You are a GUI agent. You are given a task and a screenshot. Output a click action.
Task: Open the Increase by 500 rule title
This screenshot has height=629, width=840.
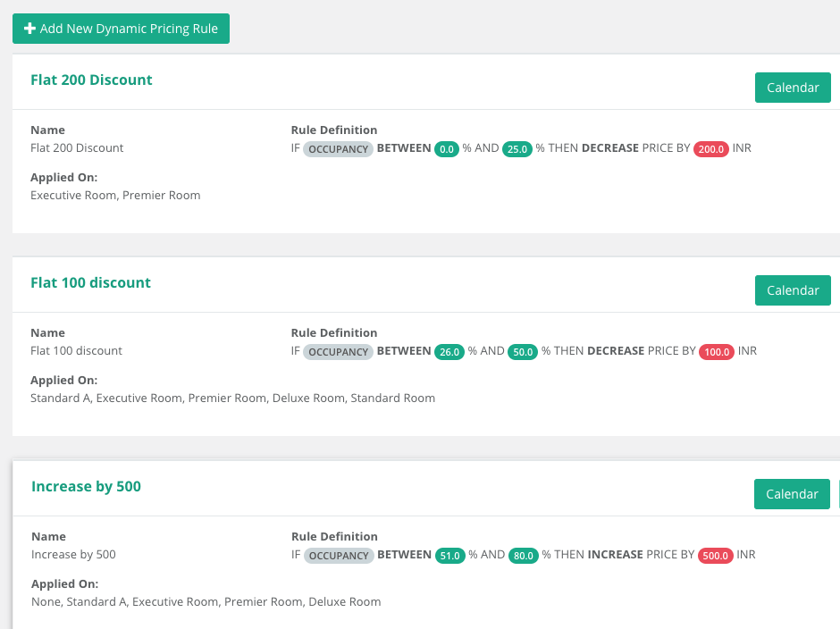(87, 486)
